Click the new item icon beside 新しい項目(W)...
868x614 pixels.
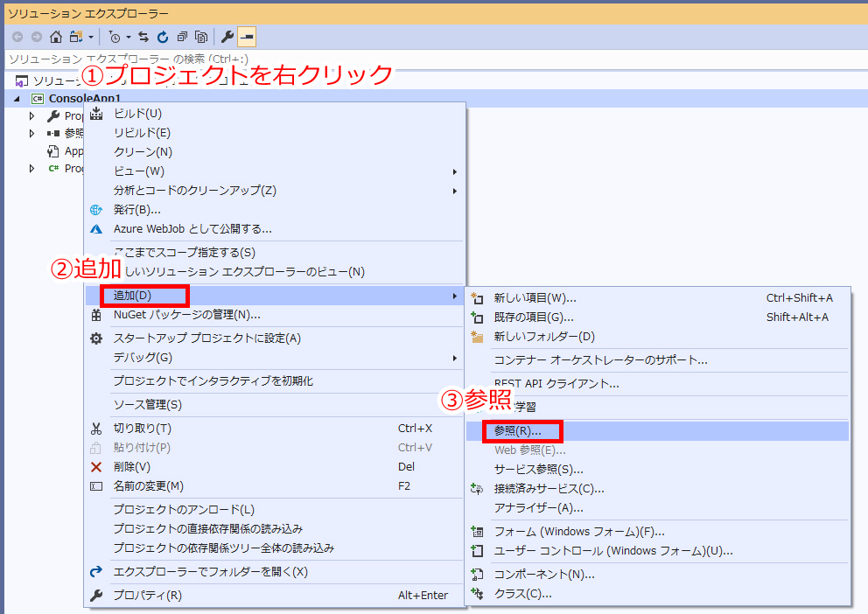[477, 299]
